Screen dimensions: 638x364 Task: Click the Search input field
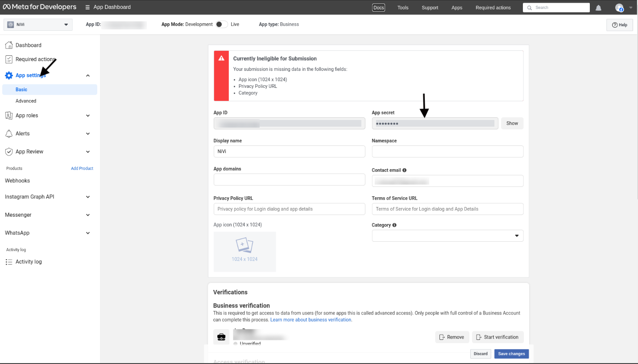[x=556, y=8]
